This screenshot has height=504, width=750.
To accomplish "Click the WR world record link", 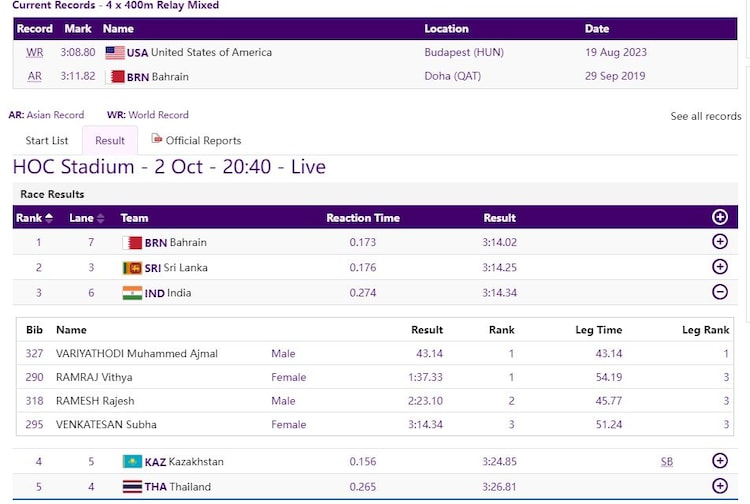I will [34, 52].
